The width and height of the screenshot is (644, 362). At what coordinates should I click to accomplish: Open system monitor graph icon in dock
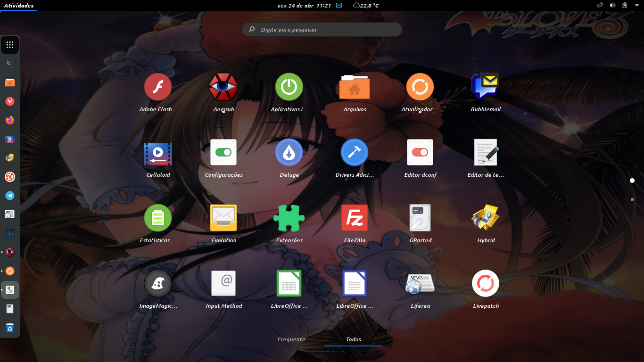coord(10,233)
